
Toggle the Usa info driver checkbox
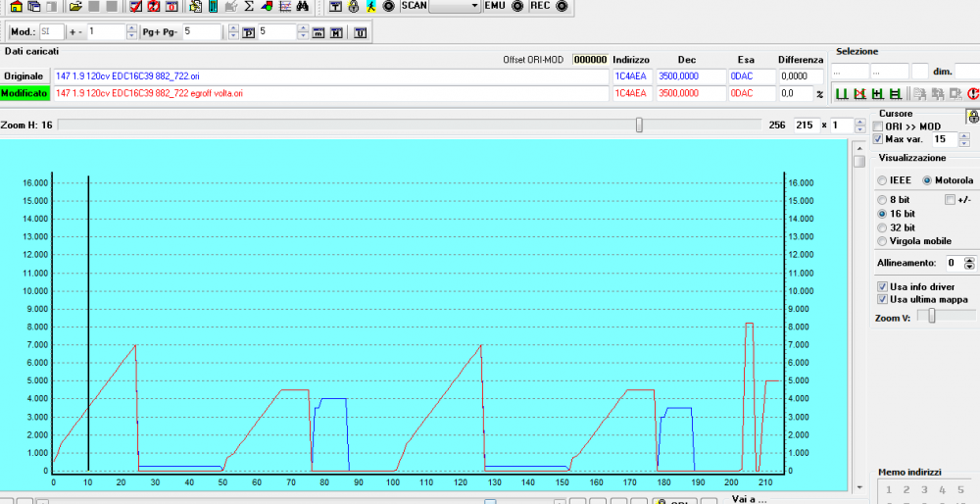(883, 287)
